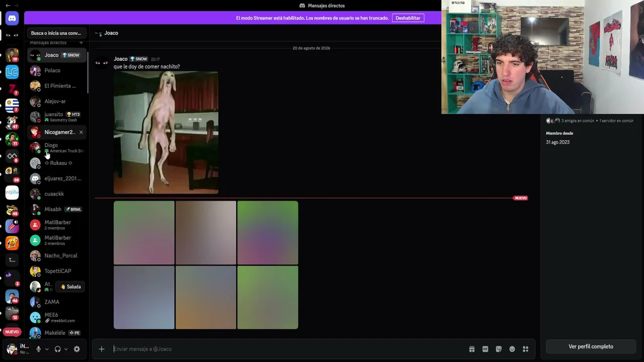This screenshot has height=362, width=644.
Task: Open user settings gear
Action: (x=76, y=349)
